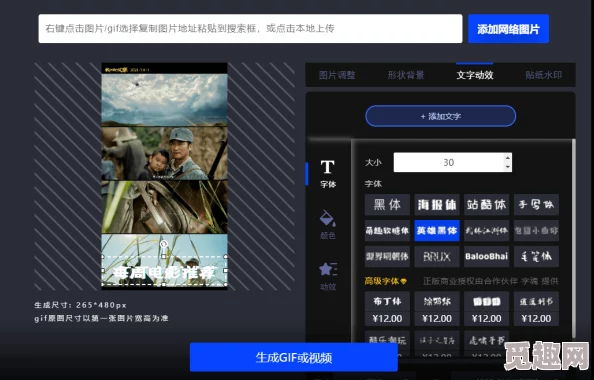The width and height of the screenshot is (594, 380).
Task: Choose the paid 涂鸦体 font
Action: (x=437, y=309)
